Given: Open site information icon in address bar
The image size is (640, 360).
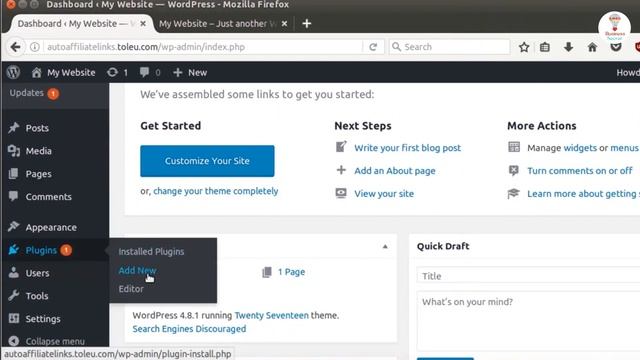Looking at the screenshot, I should pos(35,47).
